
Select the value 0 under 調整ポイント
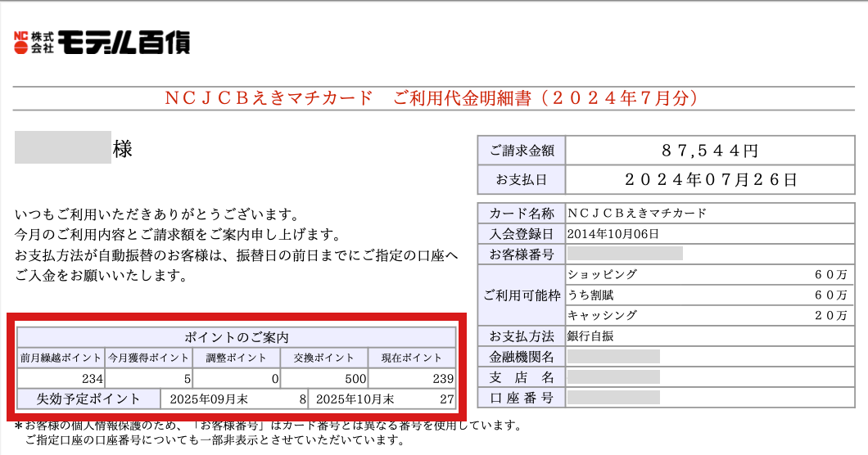(x=275, y=379)
